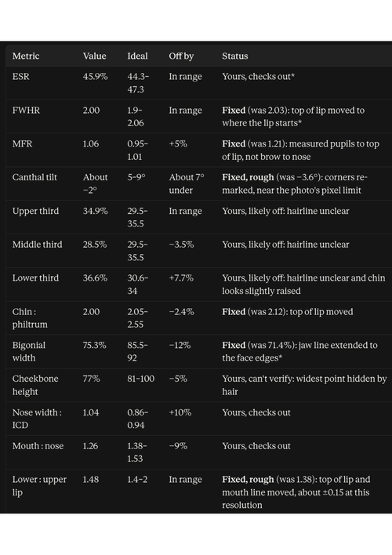Viewport: 392px width, 555px height.
Task: Select the Canthal tilt row label
Action: pos(34,177)
